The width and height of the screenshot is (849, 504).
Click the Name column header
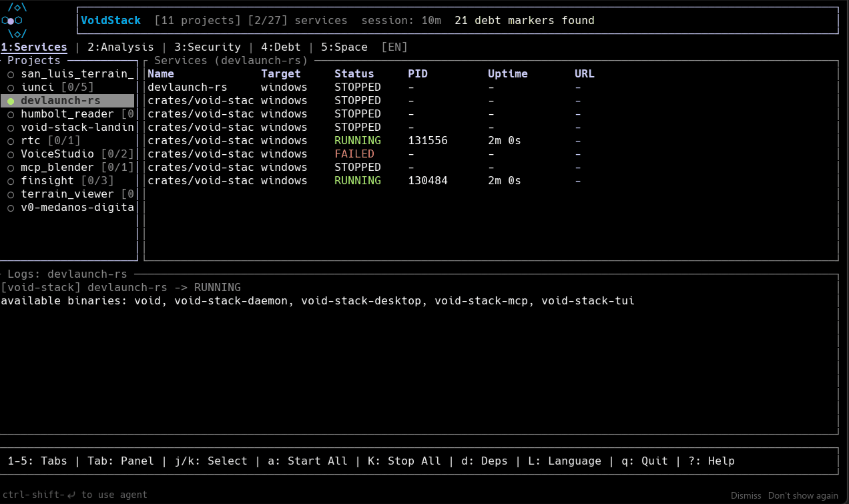(x=161, y=74)
